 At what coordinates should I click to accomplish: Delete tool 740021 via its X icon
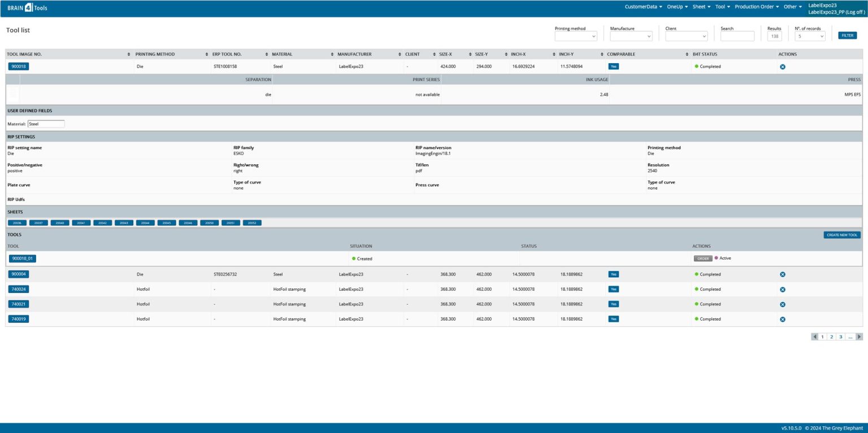pyautogui.click(x=783, y=304)
